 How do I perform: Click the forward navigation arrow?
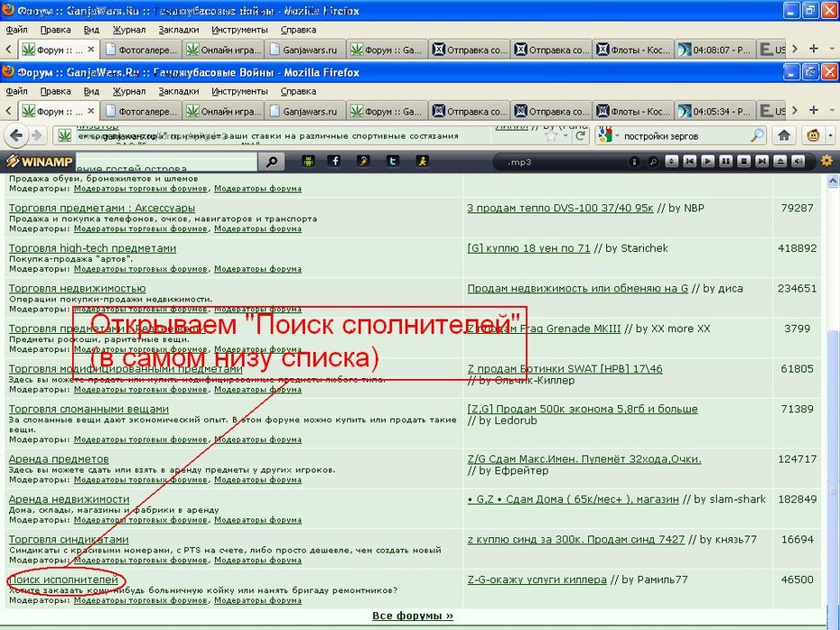click(36, 135)
